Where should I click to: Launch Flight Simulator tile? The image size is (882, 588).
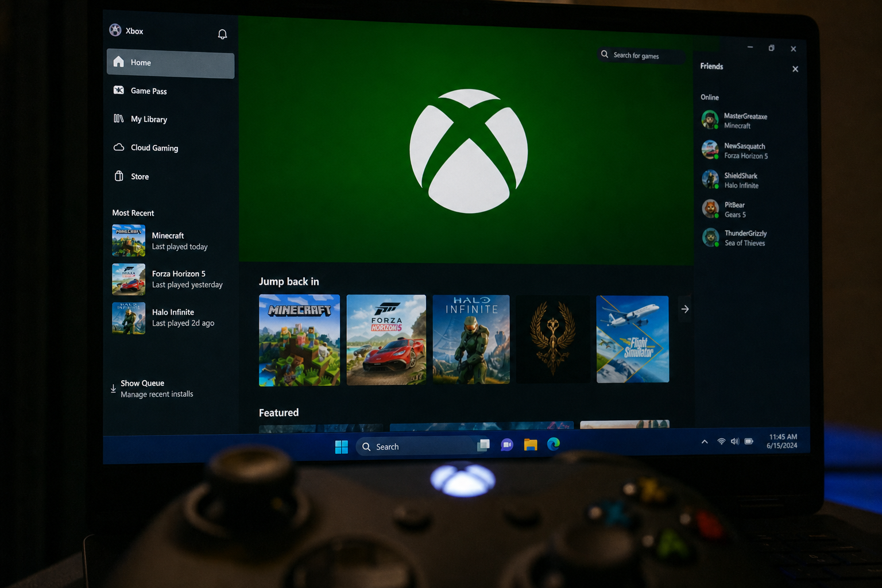click(x=633, y=339)
